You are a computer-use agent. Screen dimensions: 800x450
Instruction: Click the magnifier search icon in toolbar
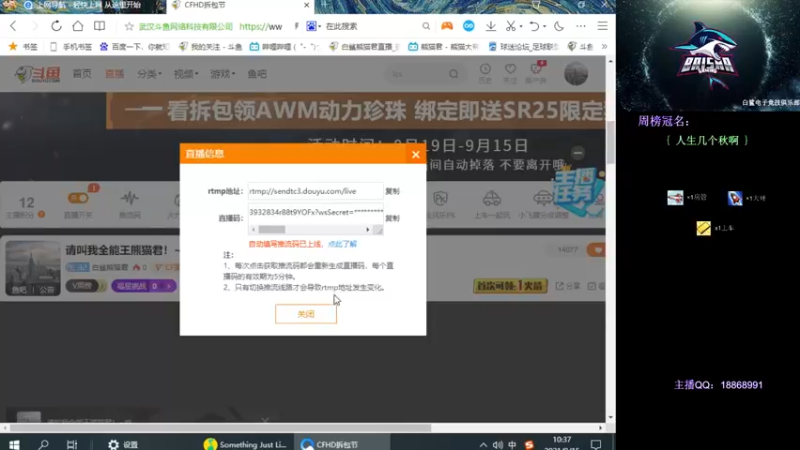(426, 26)
